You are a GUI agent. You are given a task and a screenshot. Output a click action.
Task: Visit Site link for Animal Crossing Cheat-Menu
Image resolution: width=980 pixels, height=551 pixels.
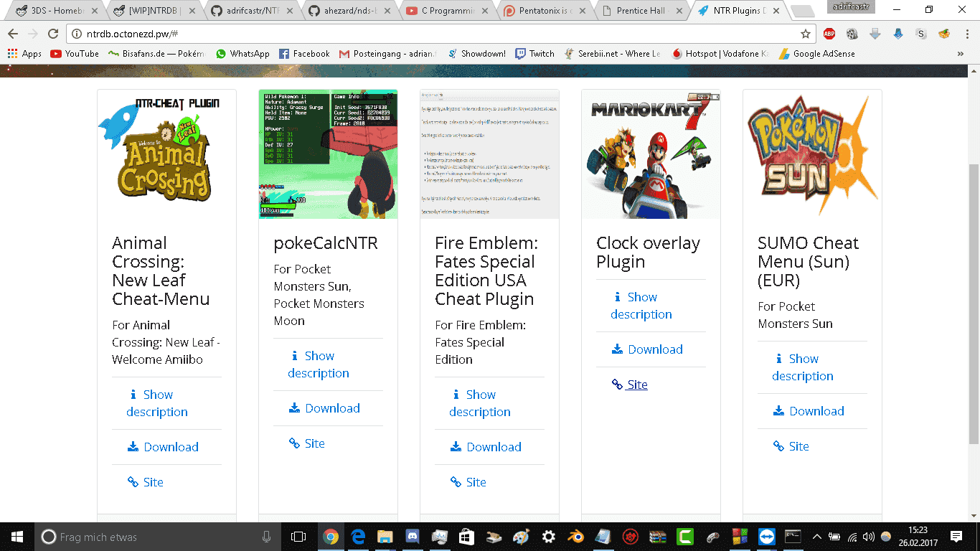click(x=146, y=482)
